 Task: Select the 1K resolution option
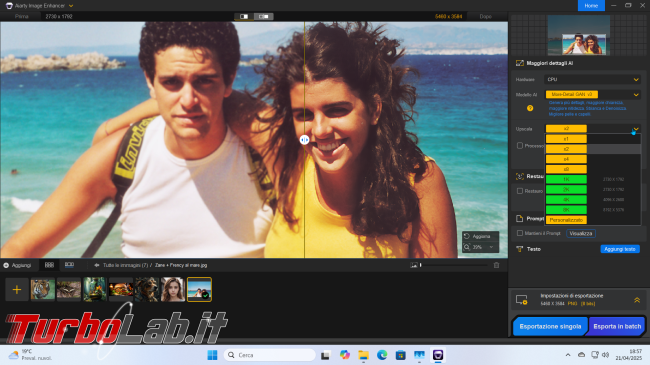(566, 179)
